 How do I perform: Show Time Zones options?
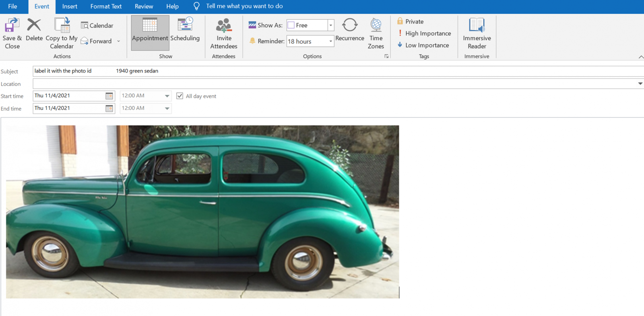pos(376,33)
